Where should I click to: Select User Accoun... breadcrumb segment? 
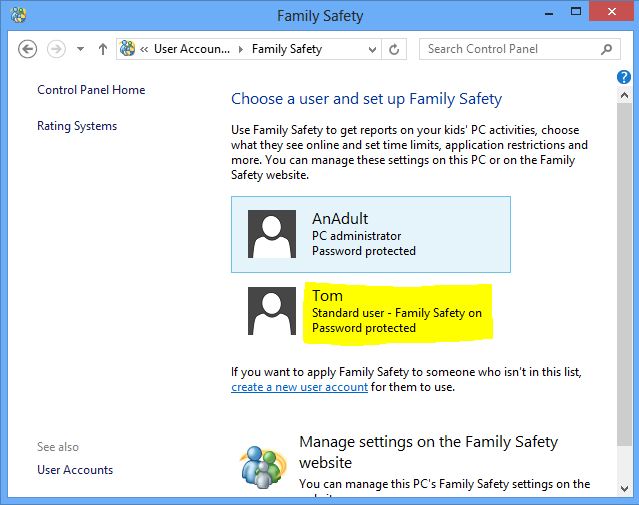192,49
